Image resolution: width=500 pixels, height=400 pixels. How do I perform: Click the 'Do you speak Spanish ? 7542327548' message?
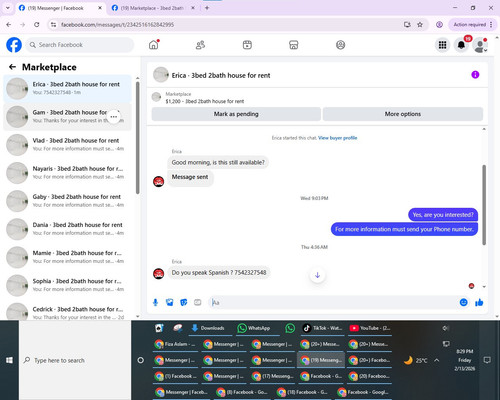[x=219, y=273]
